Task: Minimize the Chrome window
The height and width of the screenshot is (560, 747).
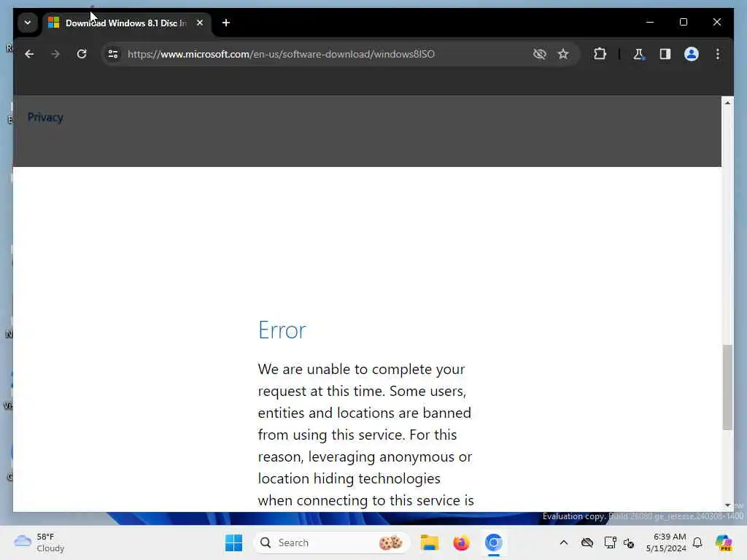Action: pos(650,23)
